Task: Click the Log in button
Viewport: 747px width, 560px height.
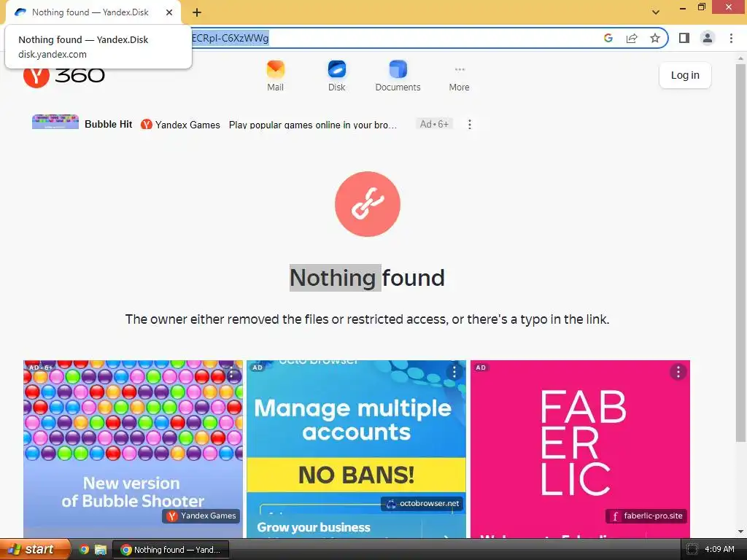Action: tap(685, 75)
